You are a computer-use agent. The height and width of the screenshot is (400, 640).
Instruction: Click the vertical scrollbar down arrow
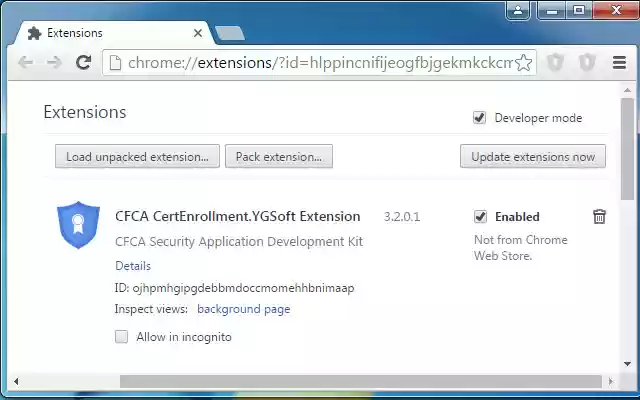[x=628, y=364]
